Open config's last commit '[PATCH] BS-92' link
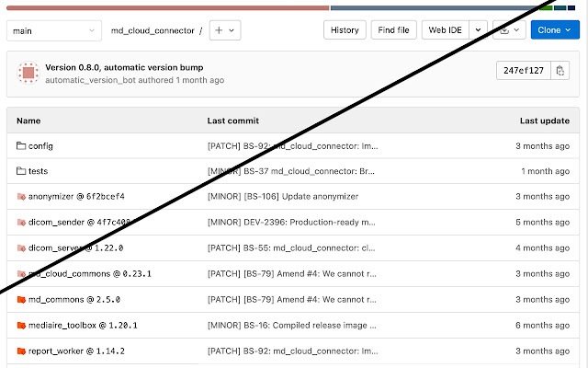Screen dimensions: 588x368 (293, 145)
